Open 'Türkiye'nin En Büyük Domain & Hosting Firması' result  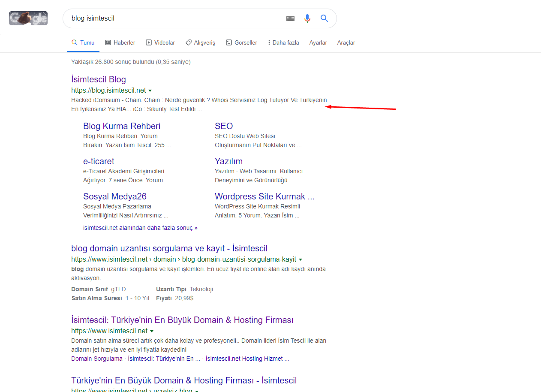coord(182,320)
